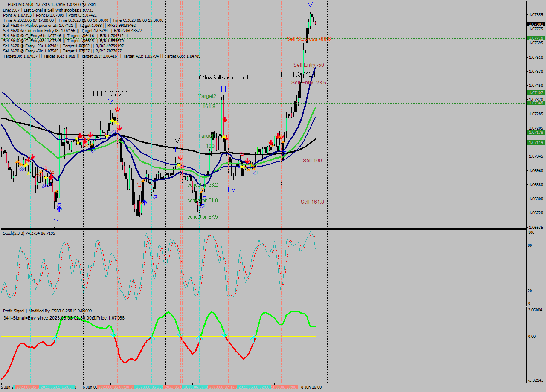Viewport: 546px width, 392px height.
Task: Click the '0 New Sell wave started' annotation
Action: (224, 78)
